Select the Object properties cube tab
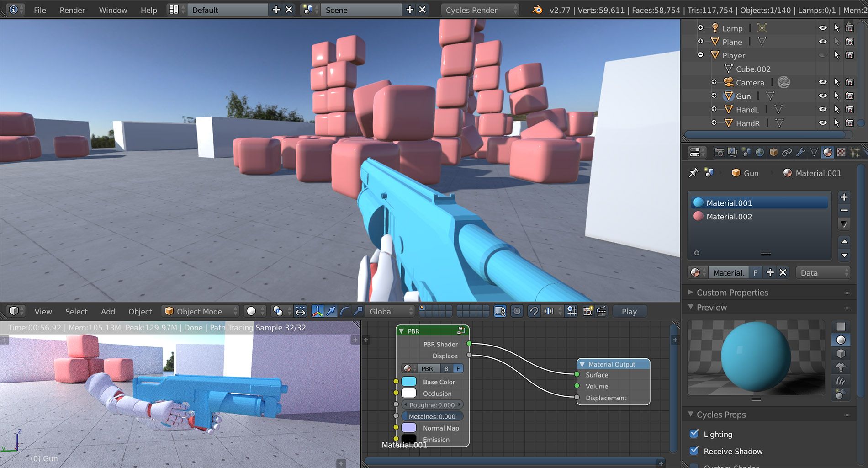 coord(773,152)
